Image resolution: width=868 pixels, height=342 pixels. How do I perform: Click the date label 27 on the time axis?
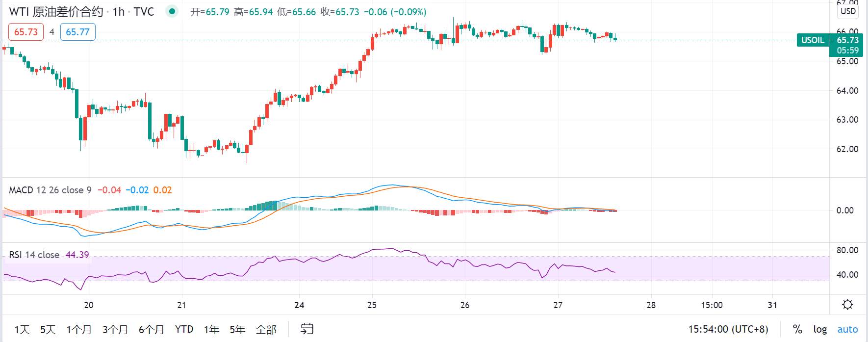558,305
